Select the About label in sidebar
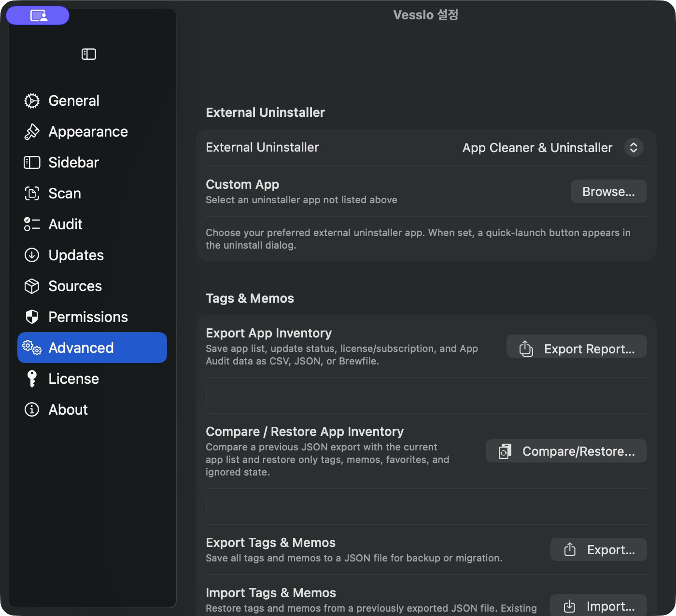 68,410
